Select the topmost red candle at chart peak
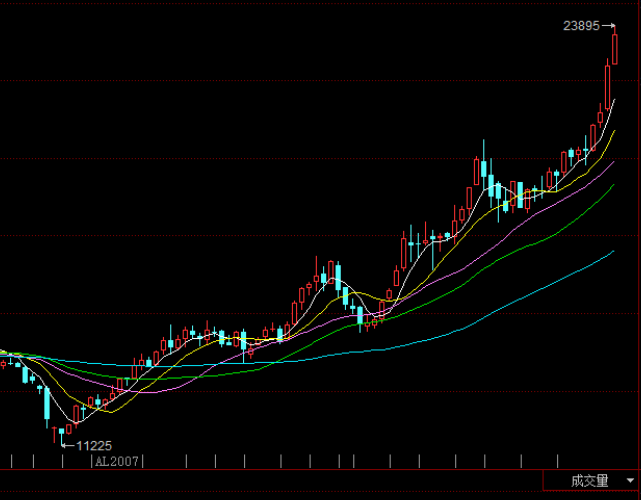The height and width of the screenshot is (500, 641). point(614,48)
